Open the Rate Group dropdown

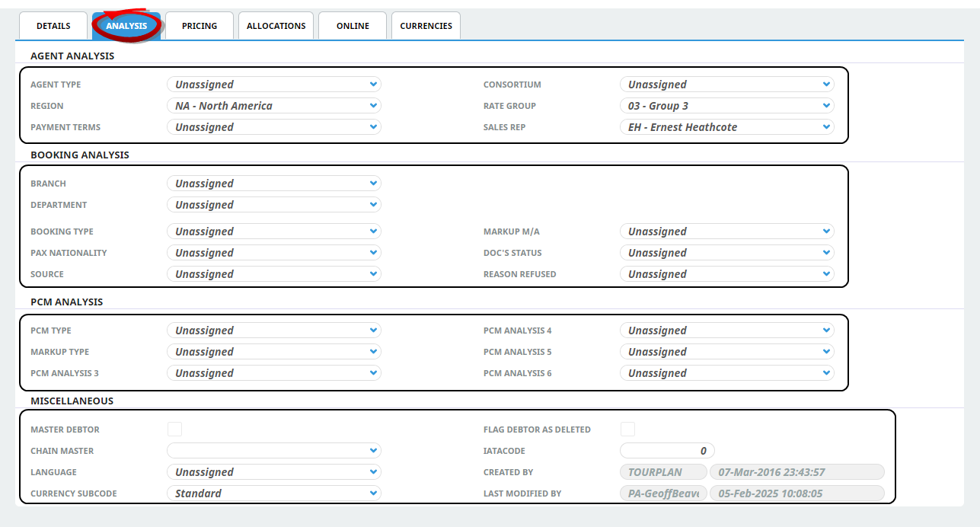tap(726, 105)
